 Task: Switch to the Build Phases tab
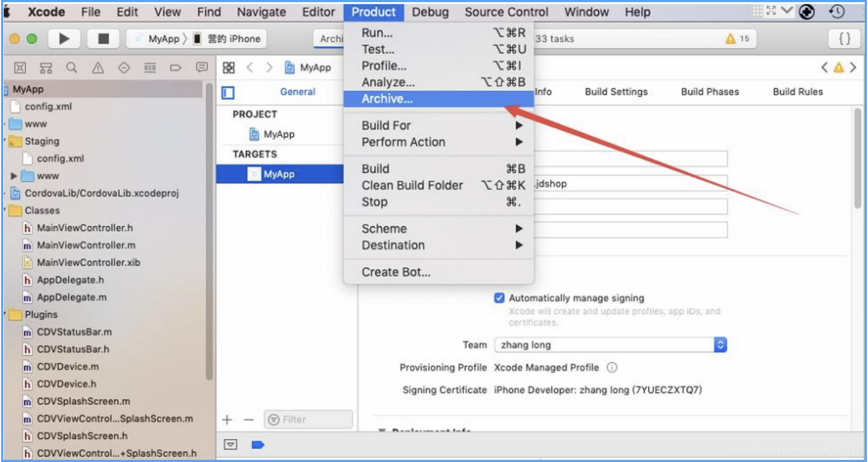[710, 92]
